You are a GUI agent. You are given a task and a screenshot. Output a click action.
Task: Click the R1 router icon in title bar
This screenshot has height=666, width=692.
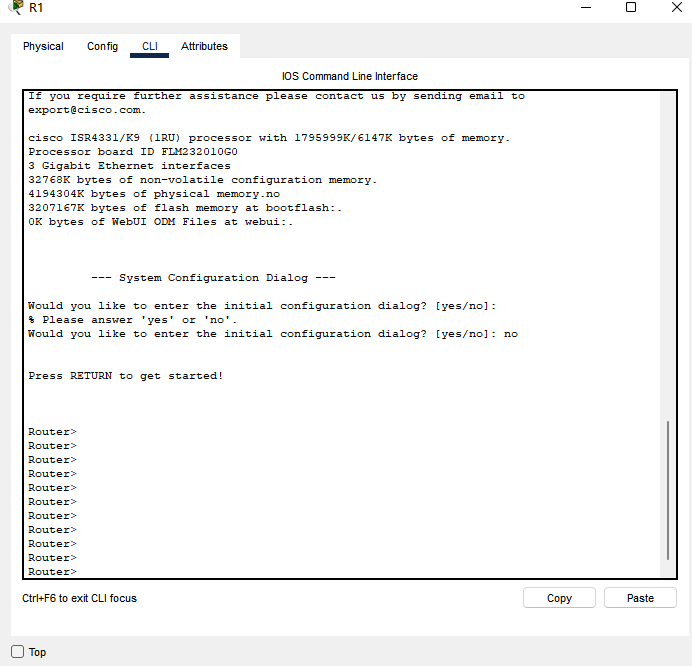(16, 7)
